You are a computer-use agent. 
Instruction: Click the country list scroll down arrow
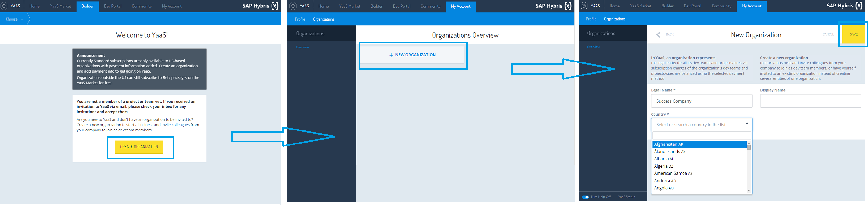(749, 191)
